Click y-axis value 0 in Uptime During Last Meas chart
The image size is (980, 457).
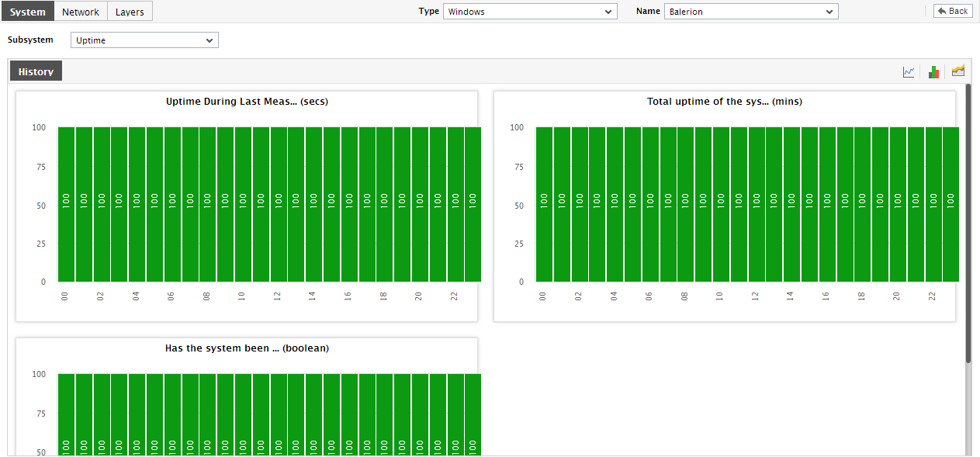(x=43, y=282)
